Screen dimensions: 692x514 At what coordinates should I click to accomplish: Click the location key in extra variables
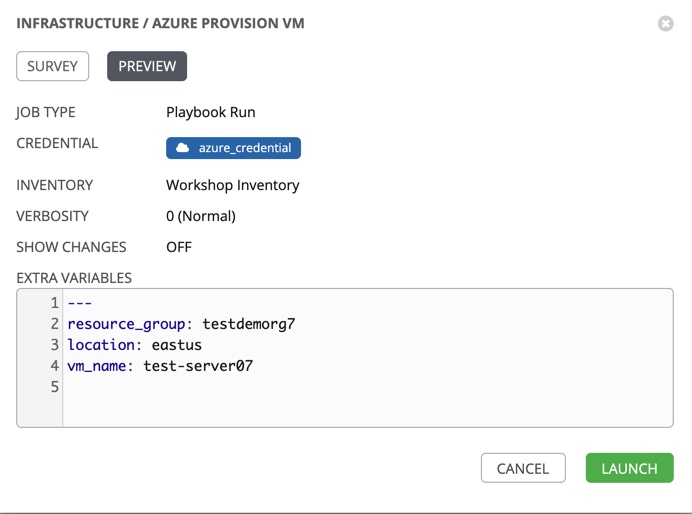(105, 345)
